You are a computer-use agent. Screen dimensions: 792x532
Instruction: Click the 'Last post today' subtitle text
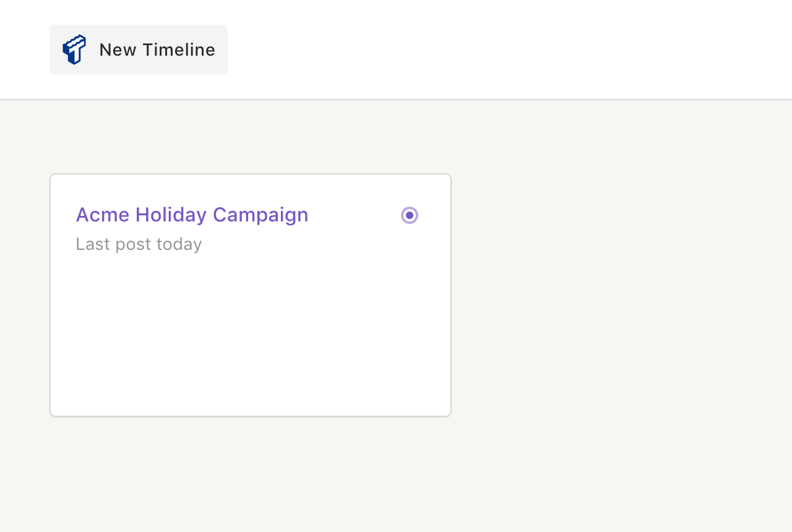click(139, 244)
